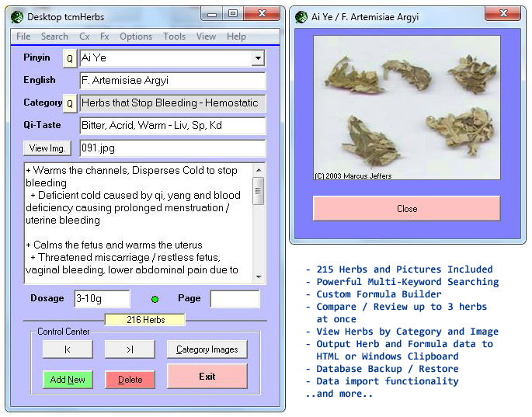
Task: Go to last herb record button
Action: 130,349
